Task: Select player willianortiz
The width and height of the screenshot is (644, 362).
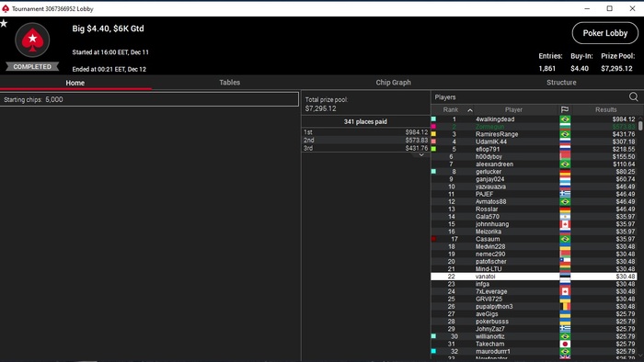Action: pyautogui.click(x=490, y=336)
